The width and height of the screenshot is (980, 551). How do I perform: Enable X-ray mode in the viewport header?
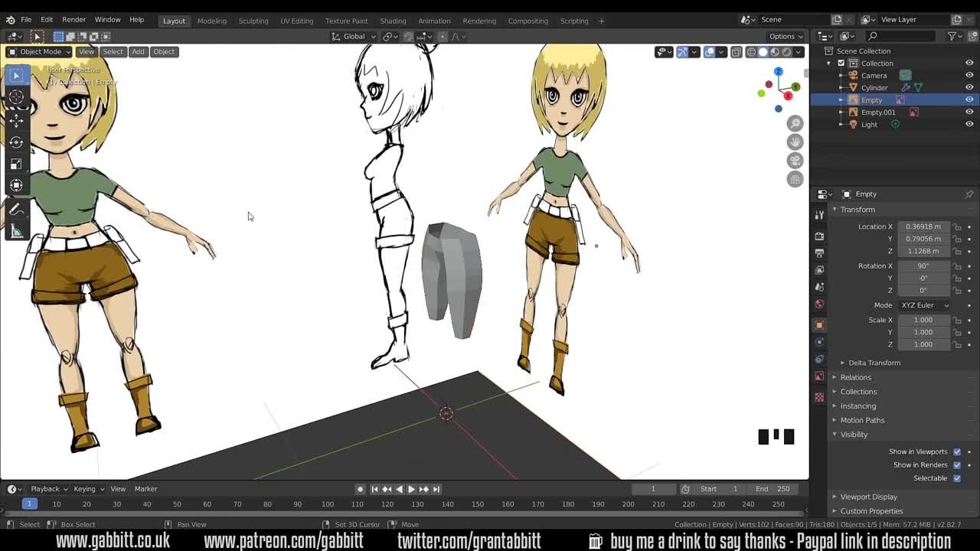[737, 52]
